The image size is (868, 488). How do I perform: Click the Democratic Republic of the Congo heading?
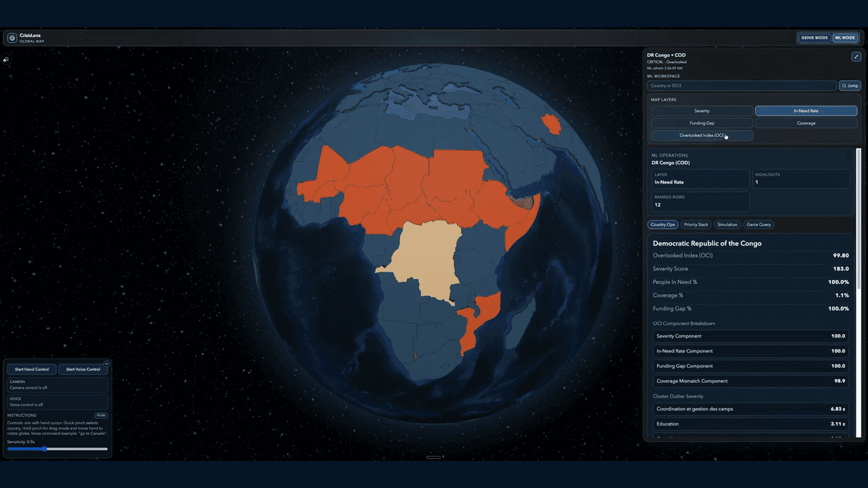coord(707,243)
